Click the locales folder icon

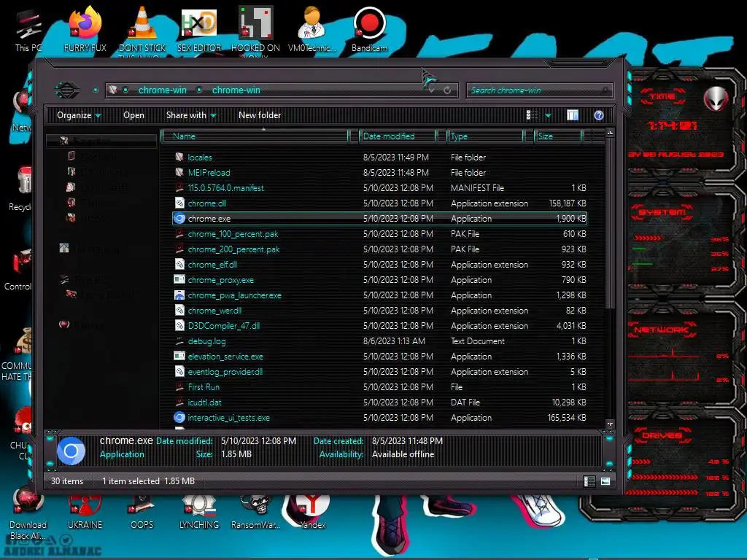coord(179,157)
